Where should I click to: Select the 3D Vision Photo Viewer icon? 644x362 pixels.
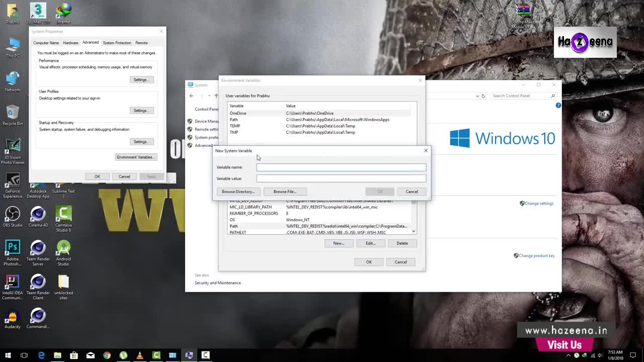(x=13, y=151)
